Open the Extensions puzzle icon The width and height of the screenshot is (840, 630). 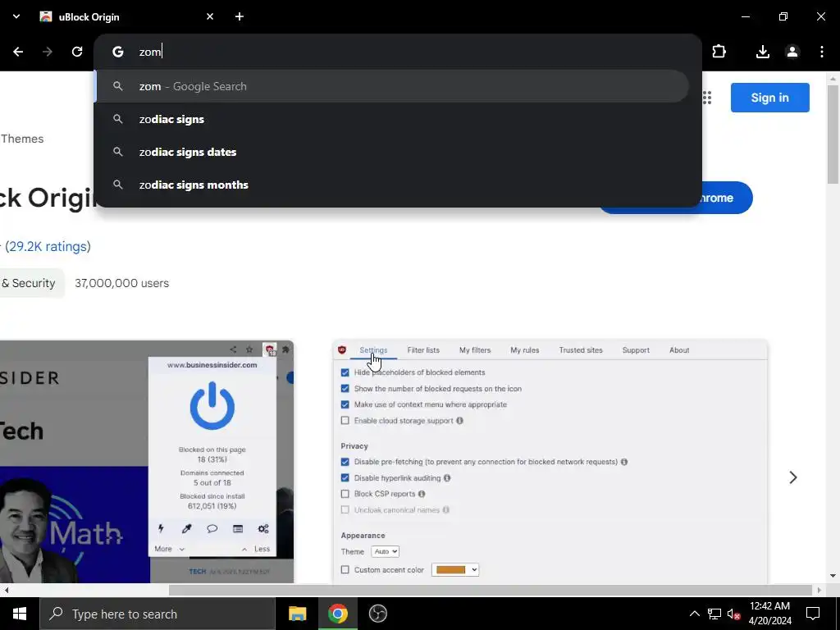coord(719,52)
